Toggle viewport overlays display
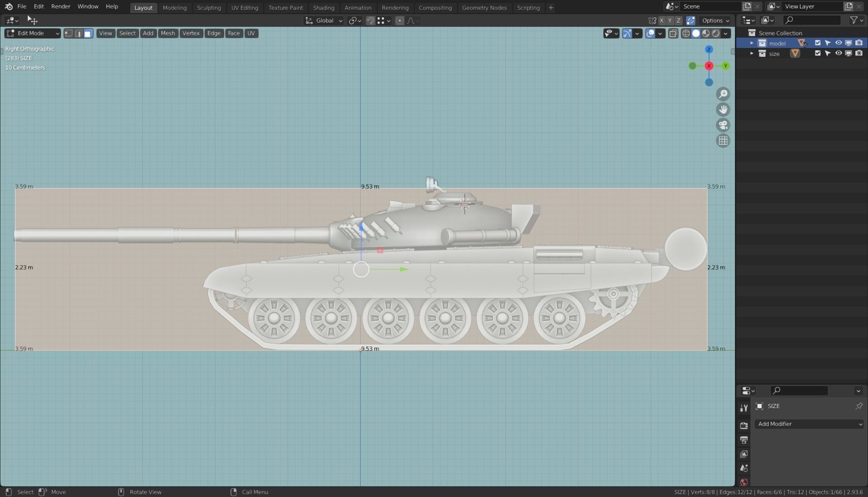Image resolution: width=868 pixels, height=497 pixels. 650,33
